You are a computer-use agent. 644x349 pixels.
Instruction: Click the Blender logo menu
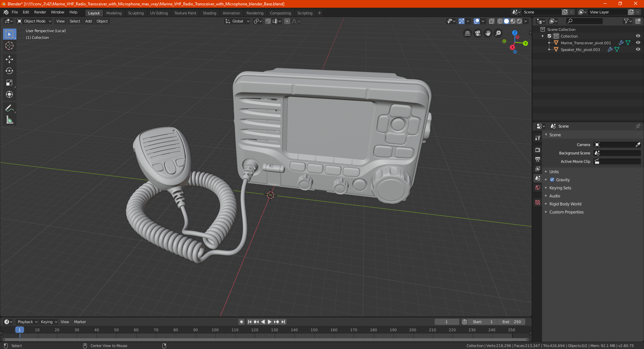coord(6,12)
